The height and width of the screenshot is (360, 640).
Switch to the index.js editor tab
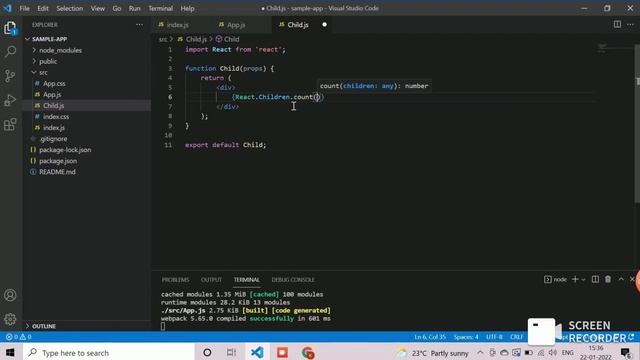pyautogui.click(x=178, y=25)
